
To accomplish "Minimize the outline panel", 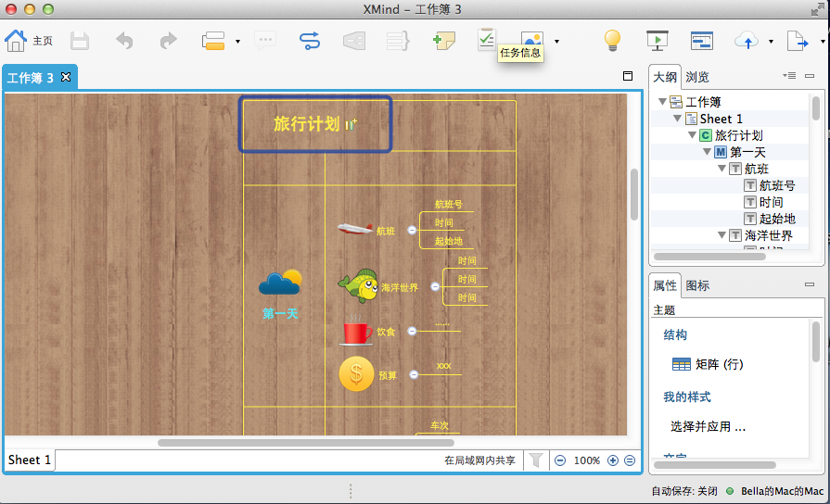I will (x=810, y=76).
